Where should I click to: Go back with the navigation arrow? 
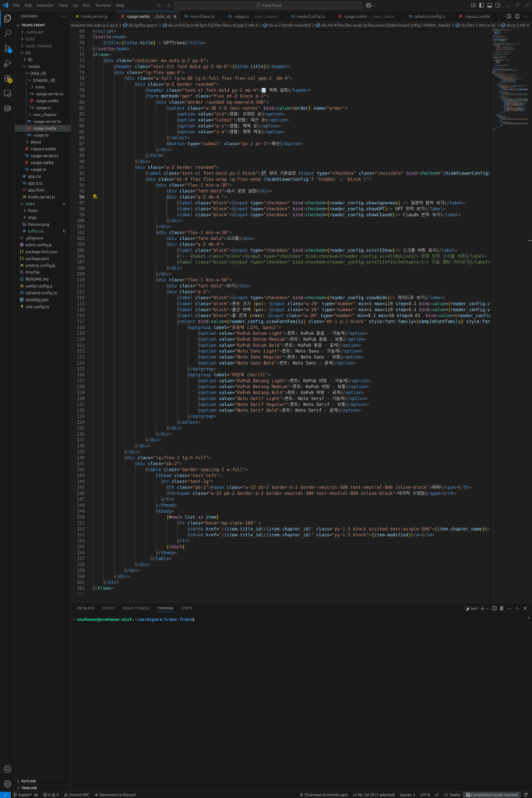(x=159, y=5)
